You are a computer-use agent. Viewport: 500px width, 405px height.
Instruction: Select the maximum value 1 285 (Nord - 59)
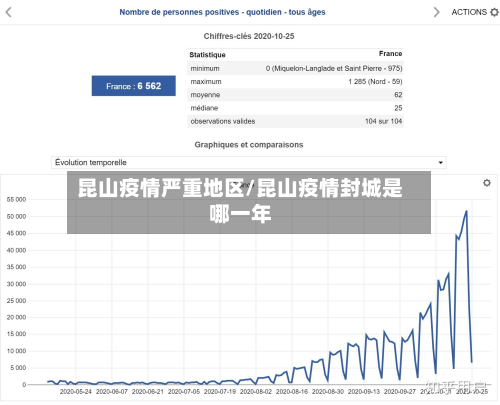[375, 82]
